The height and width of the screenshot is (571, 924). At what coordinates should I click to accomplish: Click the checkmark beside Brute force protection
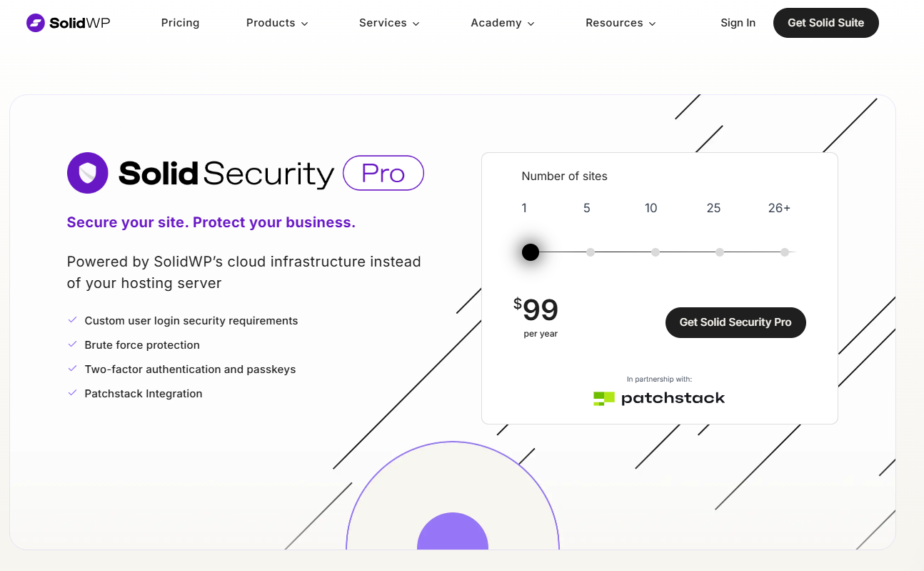[72, 344]
